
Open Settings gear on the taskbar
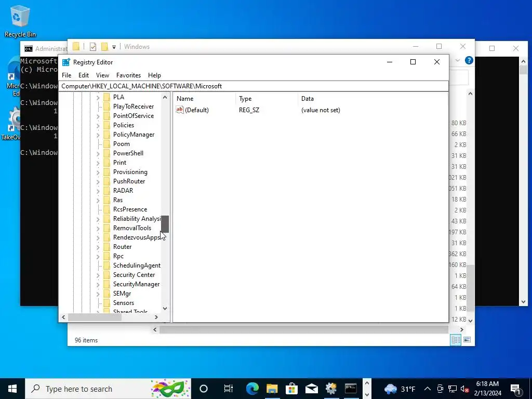click(x=331, y=389)
